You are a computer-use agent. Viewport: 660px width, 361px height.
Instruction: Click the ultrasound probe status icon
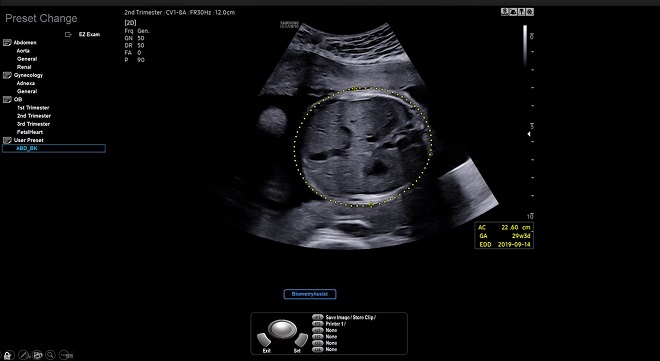click(x=522, y=12)
